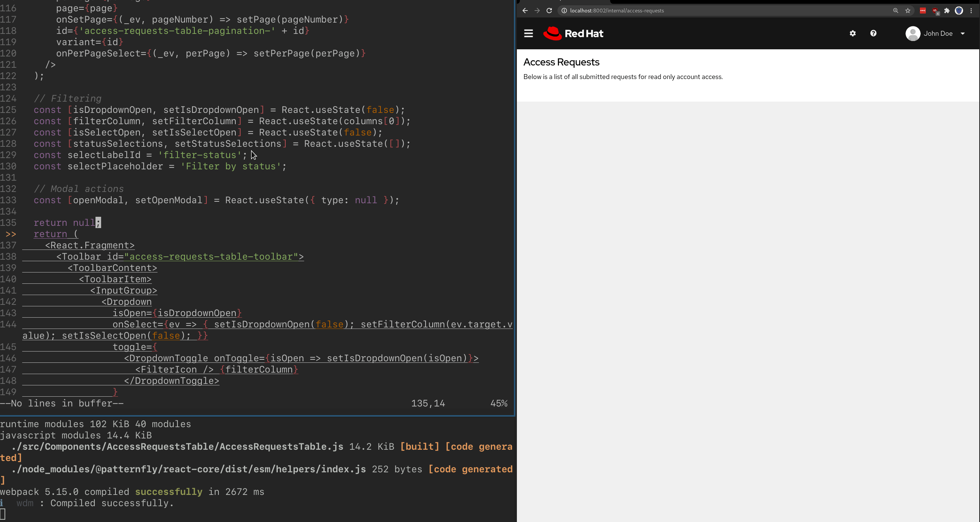Screen dimensions: 980x522
Task: Open the extensions puzzle menu
Action: pos(947,11)
